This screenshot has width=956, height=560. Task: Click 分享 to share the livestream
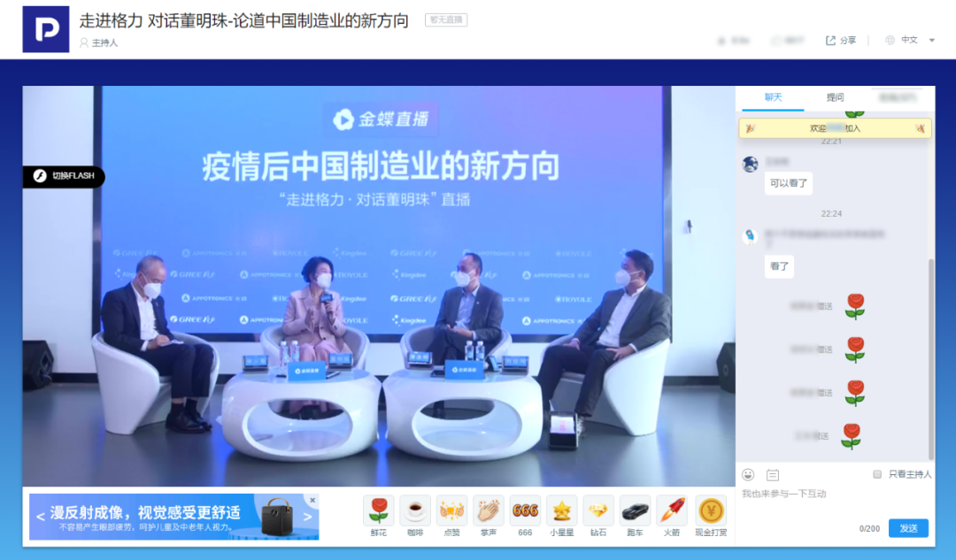839,40
